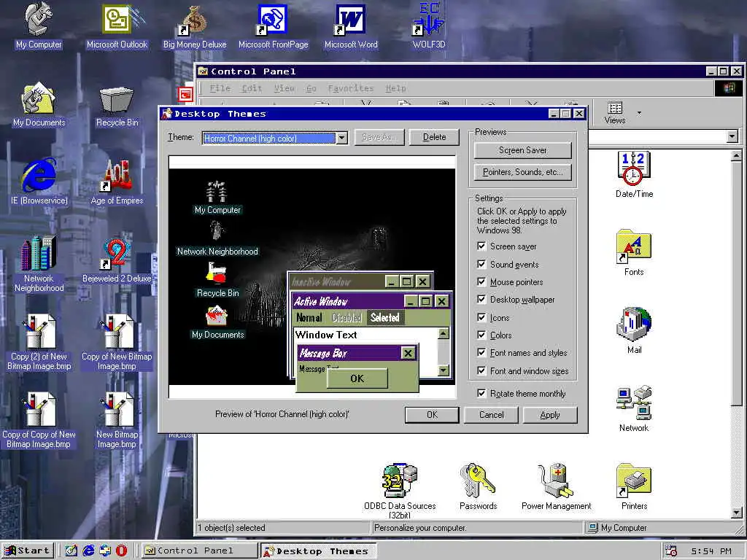Launch Internet Explorer from quick launch bar
The image size is (747, 560).
[88, 551]
